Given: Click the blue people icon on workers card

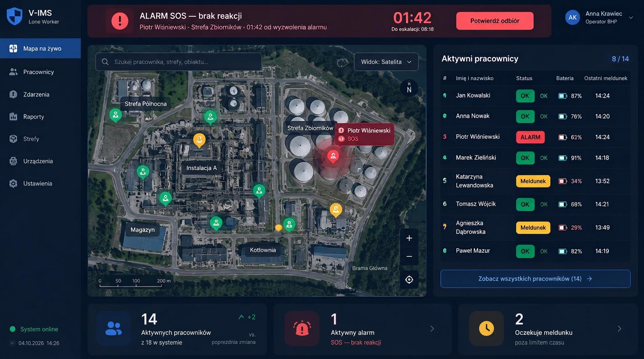Looking at the screenshot, I should (113, 329).
